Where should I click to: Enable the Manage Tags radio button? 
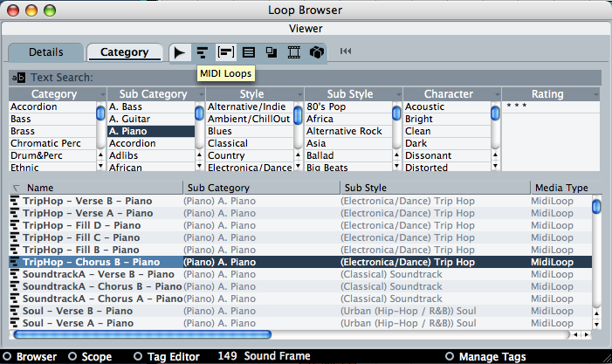coord(450,356)
